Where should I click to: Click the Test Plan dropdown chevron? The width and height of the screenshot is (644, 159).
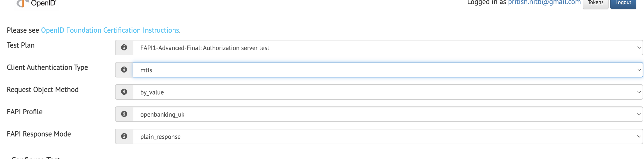tap(639, 47)
